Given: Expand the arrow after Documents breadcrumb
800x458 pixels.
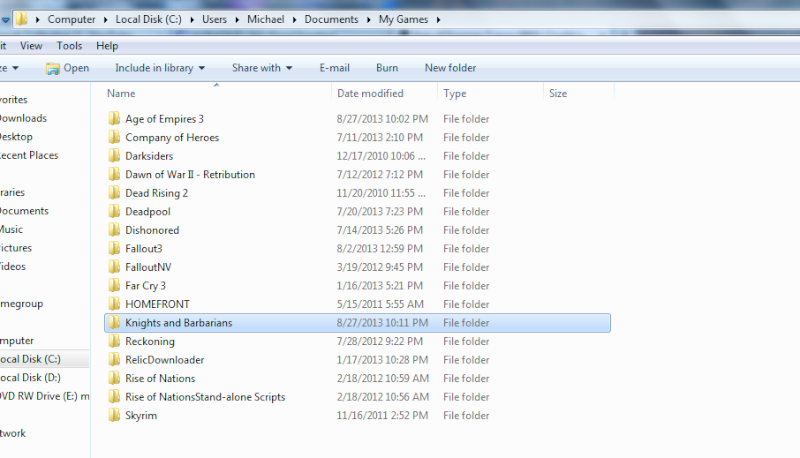Looking at the screenshot, I should (x=368, y=19).
